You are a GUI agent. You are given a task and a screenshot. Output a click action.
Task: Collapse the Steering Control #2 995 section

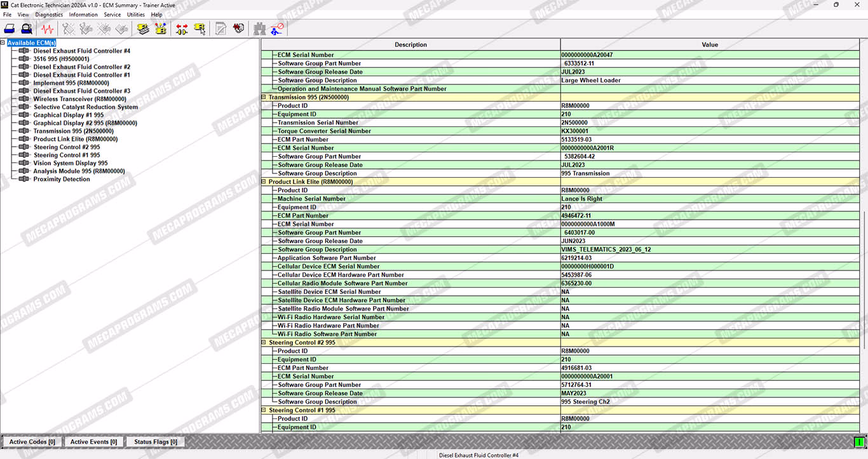pyautogui.click(x=264, y=342)
